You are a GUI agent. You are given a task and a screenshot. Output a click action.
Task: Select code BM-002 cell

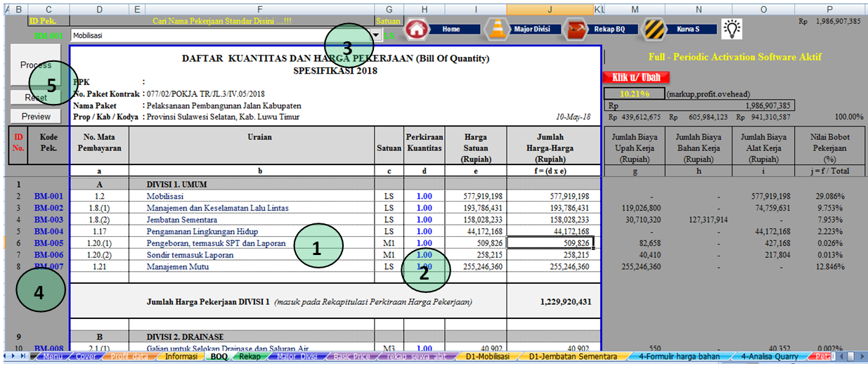coord(48,208)
